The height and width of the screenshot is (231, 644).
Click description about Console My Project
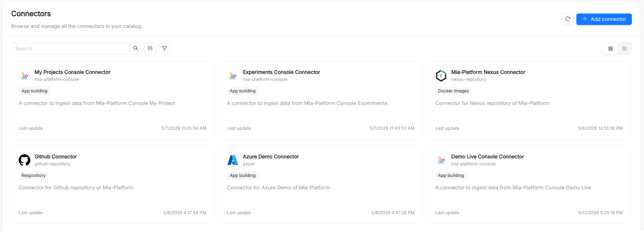(x=97, y=103)
